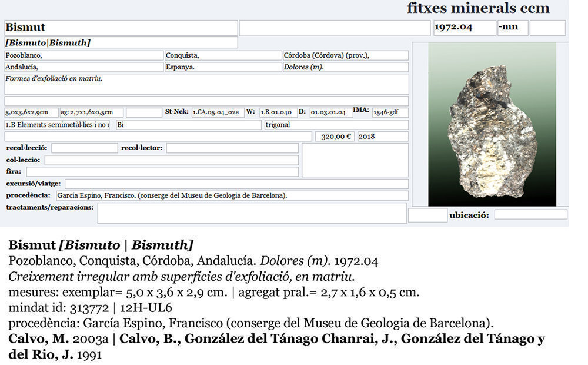Click the 'Creixement irregular amb superfícies d'exfoliació' caption

(182, 277)
